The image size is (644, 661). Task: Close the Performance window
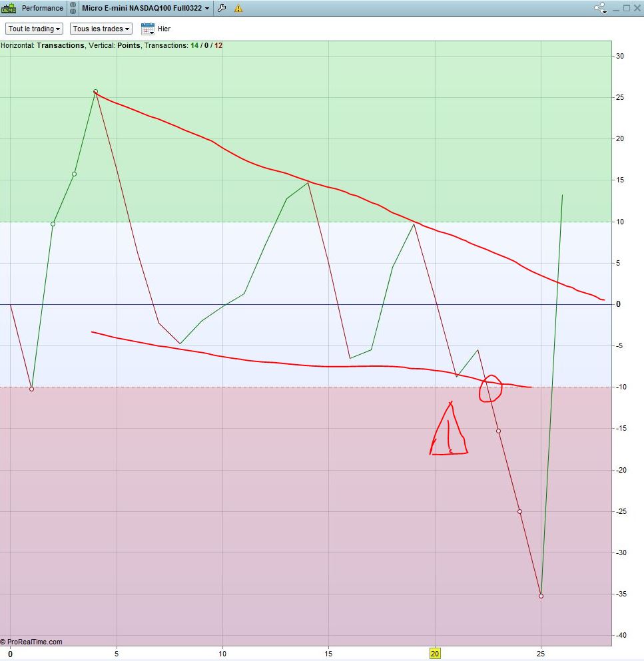click(637, 8)
